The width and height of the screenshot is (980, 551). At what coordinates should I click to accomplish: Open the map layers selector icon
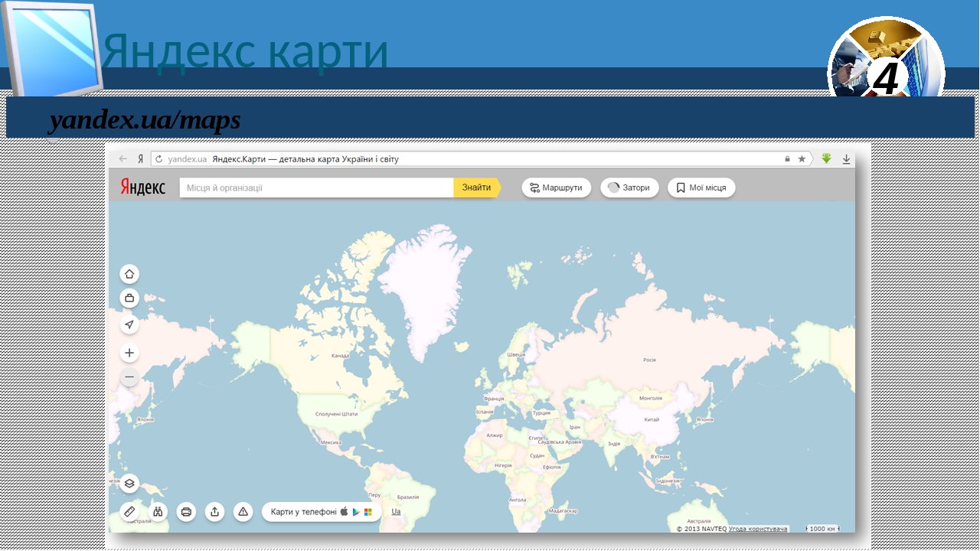(x=129, y=483)
